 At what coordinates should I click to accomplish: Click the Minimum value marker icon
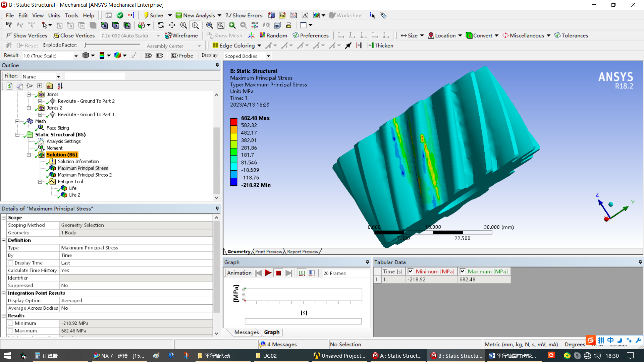160,56
